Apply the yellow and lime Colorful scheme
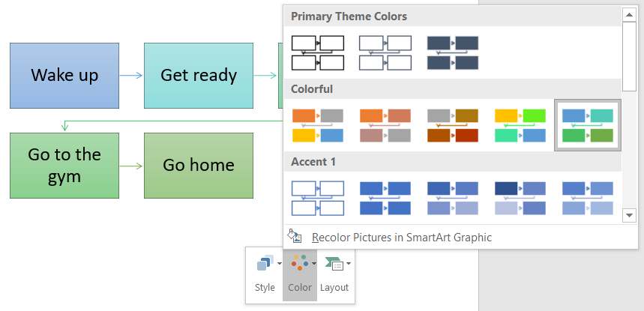Image resolution: width=644 pixels, height=311 pixels. (520, 126)
